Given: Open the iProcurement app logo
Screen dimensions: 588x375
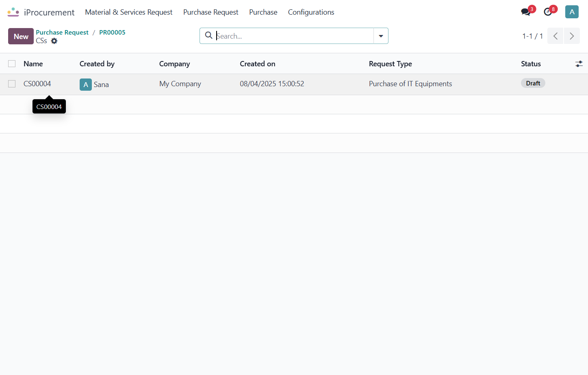Looking at the screenshot, I should point(13,12).
